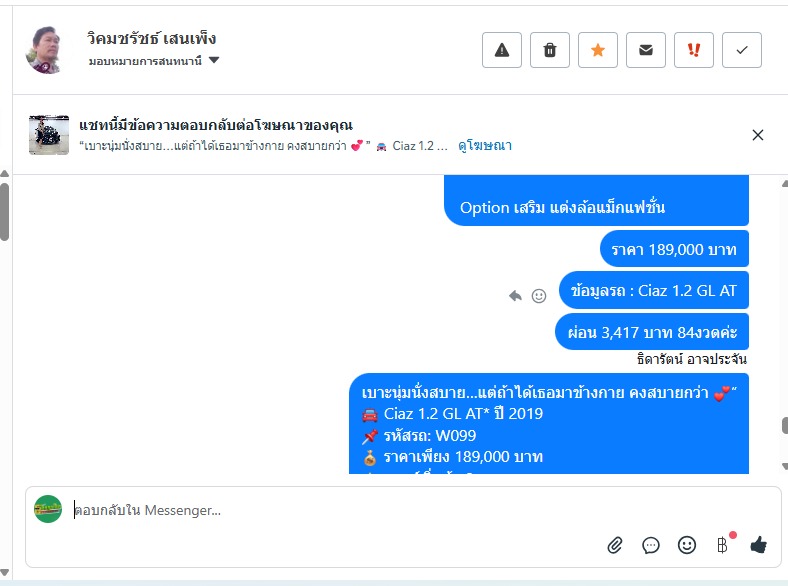788x586 pixels.
Task: Move conversation to trash
Action: point(550,50)
